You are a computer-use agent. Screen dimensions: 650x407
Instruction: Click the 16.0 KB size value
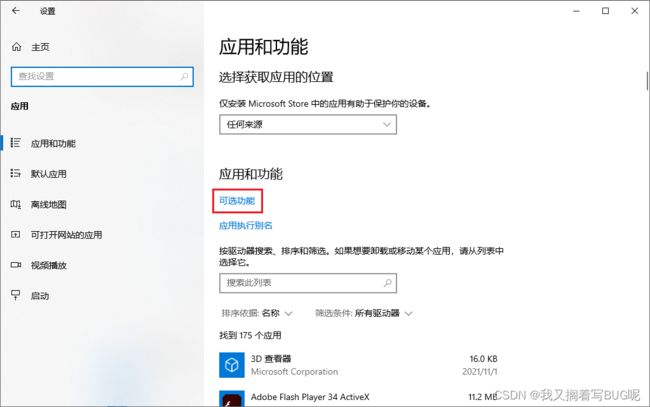pos(483,359)
